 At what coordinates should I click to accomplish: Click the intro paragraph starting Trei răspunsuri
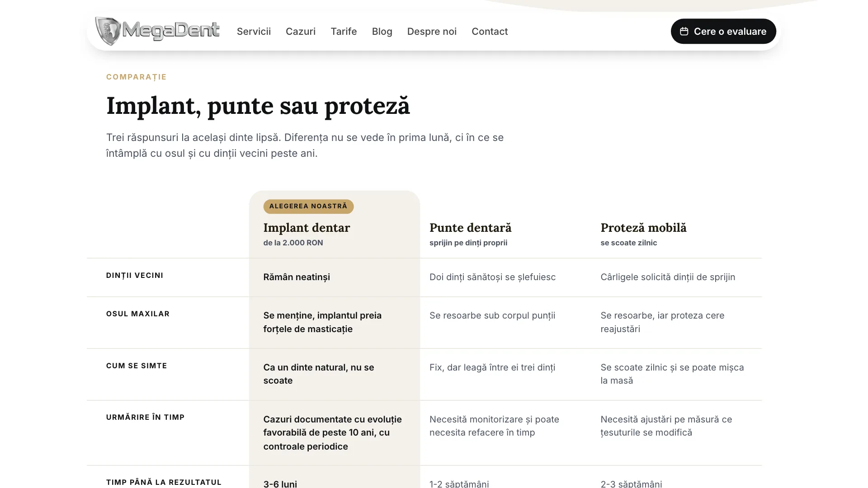pos(305,145)
